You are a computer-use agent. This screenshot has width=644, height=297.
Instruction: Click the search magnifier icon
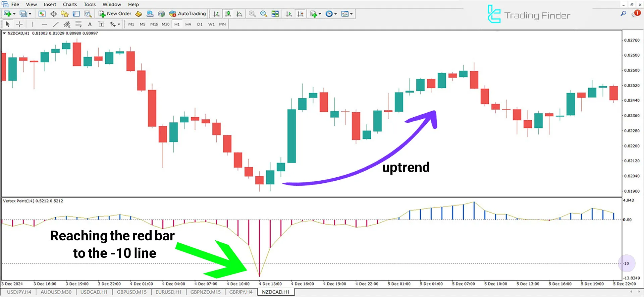click(623, 13)
